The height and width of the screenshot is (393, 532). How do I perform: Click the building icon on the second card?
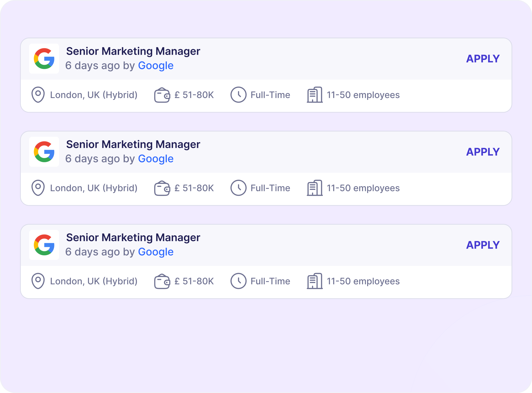[314, 188]
